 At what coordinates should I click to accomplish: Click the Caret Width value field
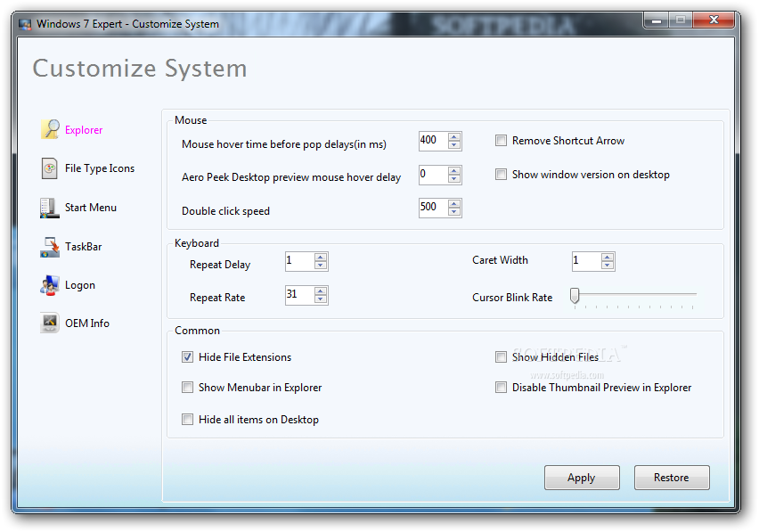(x=587, y=261)
